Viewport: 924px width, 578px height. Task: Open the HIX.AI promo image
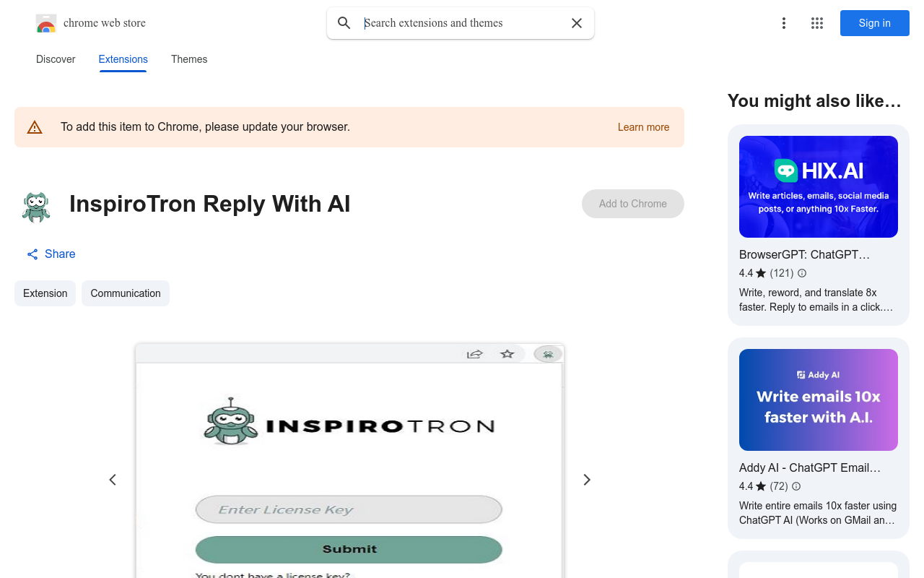pos(819,186)
